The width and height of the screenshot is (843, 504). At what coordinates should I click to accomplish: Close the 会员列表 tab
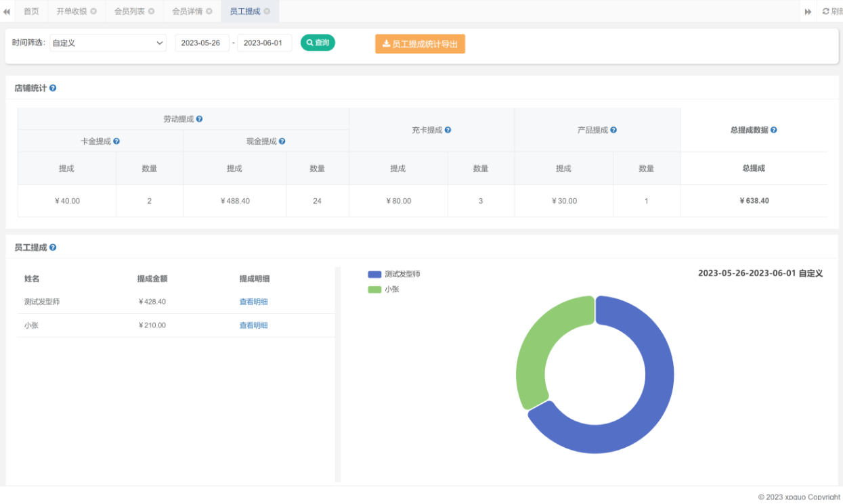[x=151, y=12]
